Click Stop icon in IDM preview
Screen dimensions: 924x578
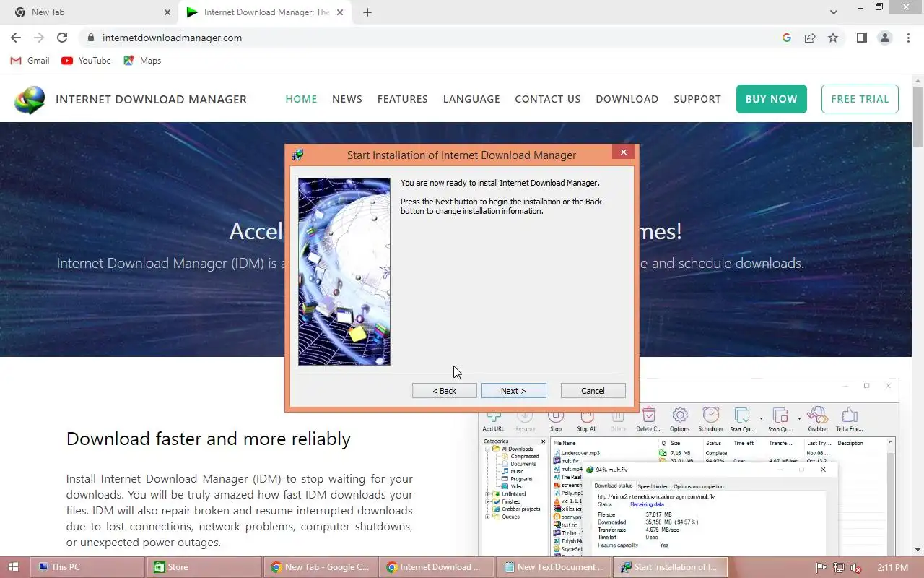click(x=556, y=420)
